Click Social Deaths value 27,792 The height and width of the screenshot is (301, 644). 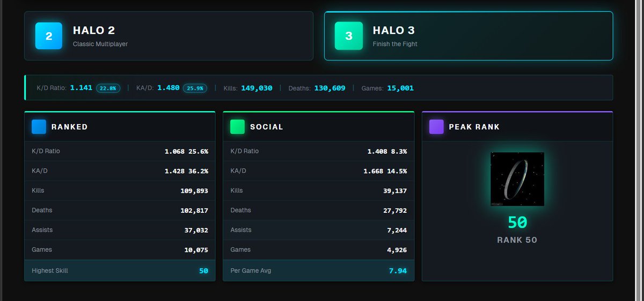click(x=395, y=211)
